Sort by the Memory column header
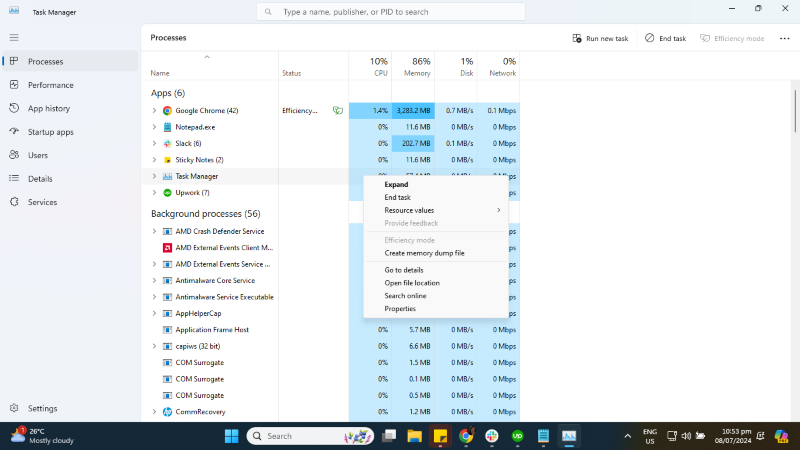This screenshot has width=800, height=450. [x=413, y=66]
